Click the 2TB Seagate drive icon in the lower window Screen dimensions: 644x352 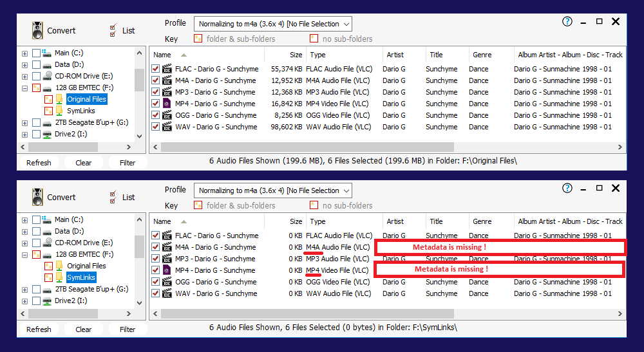point(47,289)
